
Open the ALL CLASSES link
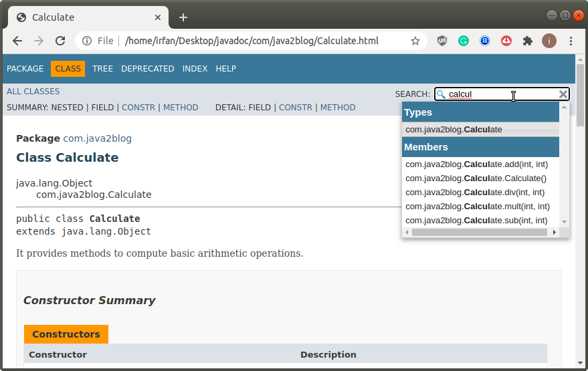tap(33, 92)
